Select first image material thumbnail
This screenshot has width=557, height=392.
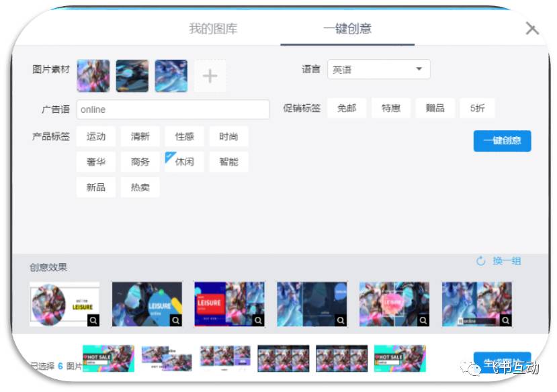click(93, 76)
